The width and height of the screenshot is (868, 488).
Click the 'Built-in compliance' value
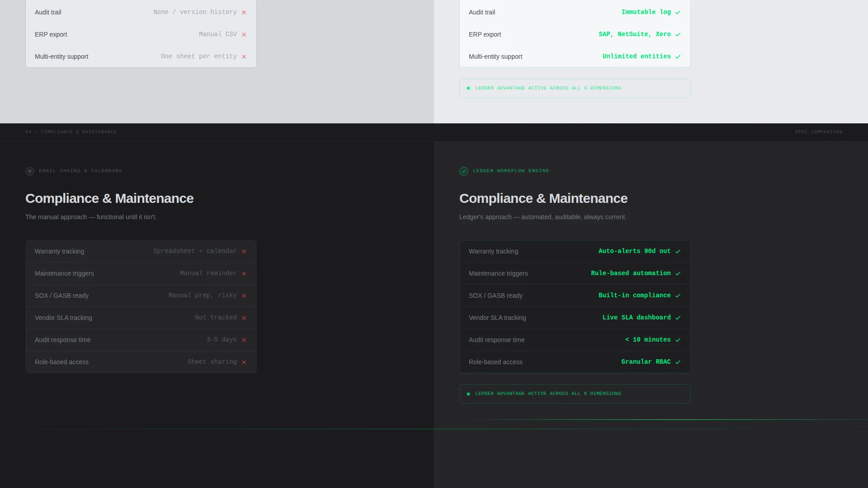634,295
